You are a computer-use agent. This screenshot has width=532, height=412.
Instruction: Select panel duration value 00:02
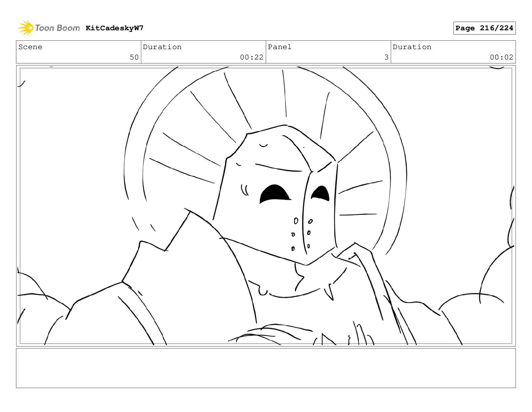pos(501,57)
